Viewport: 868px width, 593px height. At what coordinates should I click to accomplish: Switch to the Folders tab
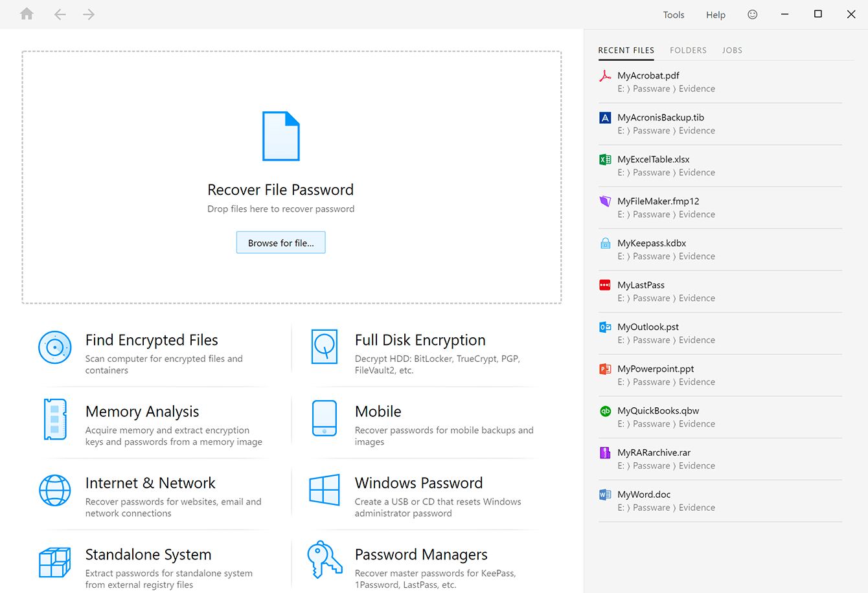pyautogui.click(x=688, y=50)
